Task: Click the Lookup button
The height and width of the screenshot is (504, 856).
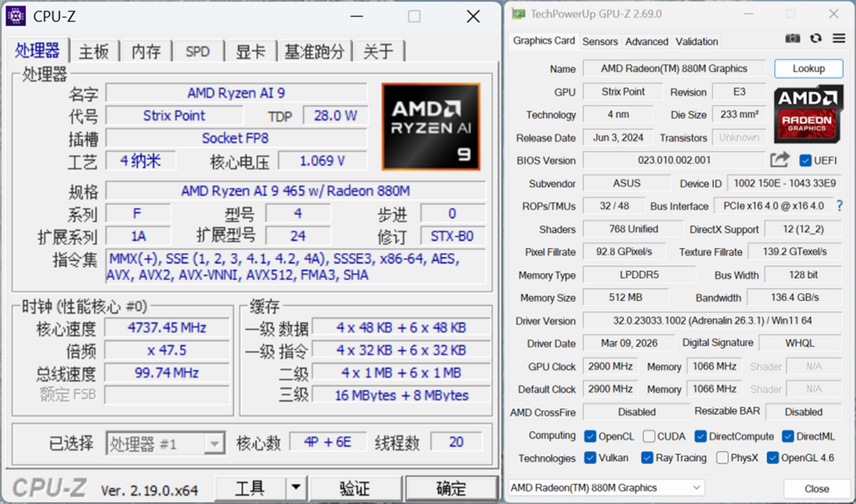Action: [809, 68]
